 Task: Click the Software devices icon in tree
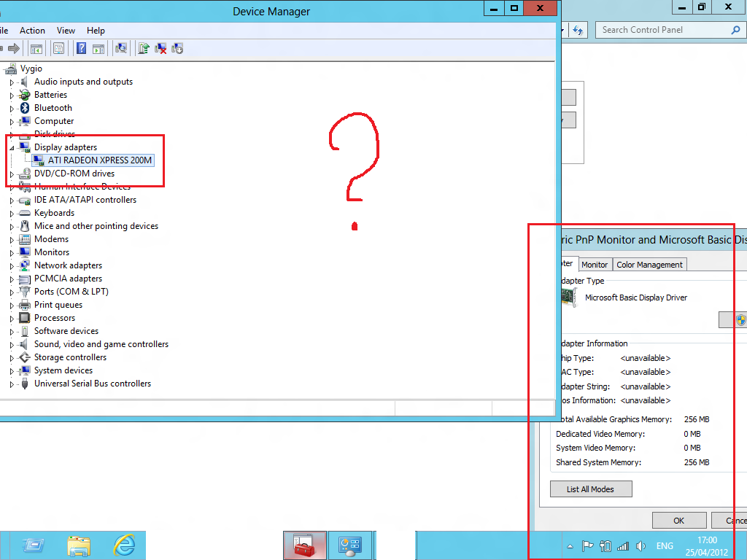point(25,331)
